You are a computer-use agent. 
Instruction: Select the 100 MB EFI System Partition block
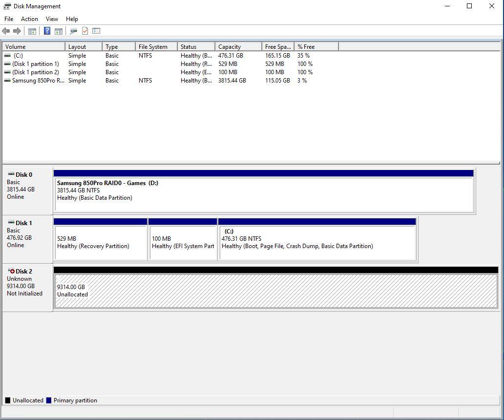coord(183,243)
